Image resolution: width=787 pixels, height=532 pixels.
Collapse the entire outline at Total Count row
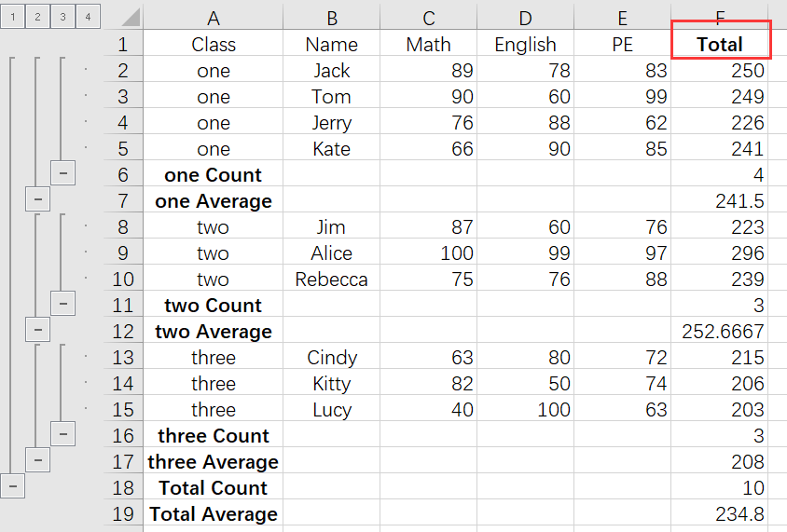click(x=12, y=486)
